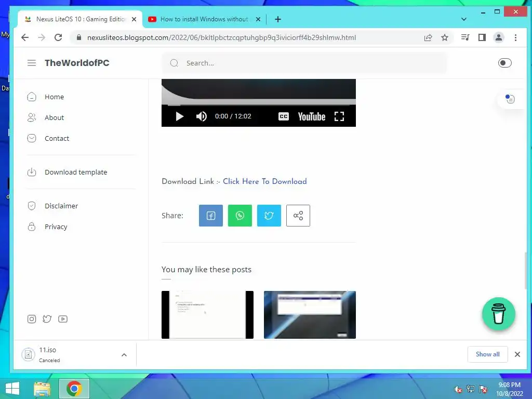The width and height of the screenshot is (532, 399).
Task: Open the tab search dropdown arrow
Action: pos(464,19)
